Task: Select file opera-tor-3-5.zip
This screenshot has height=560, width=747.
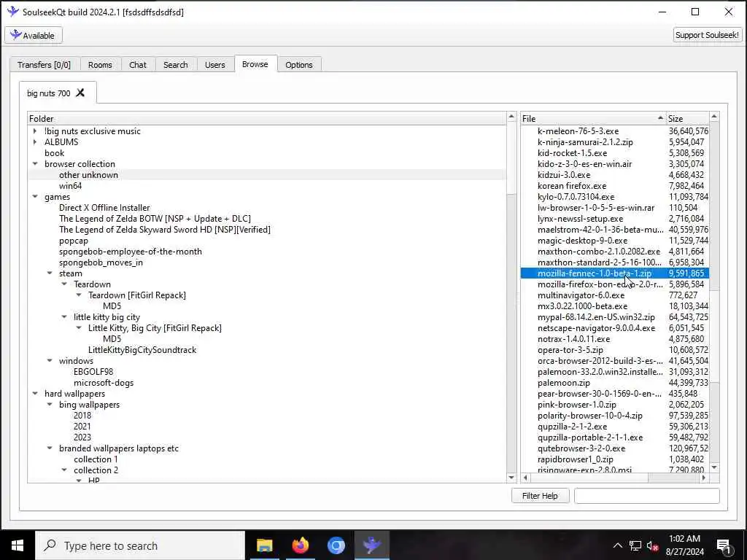Action: (x=570, y=350)
